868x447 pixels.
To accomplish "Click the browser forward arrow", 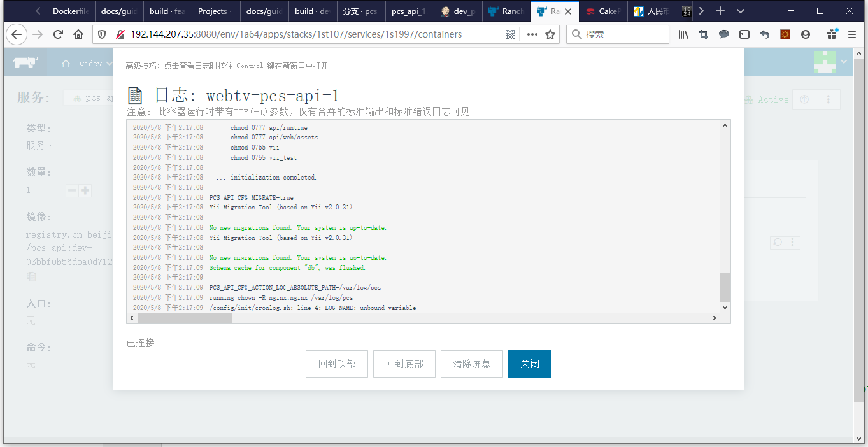I will (x=38, y=34).
